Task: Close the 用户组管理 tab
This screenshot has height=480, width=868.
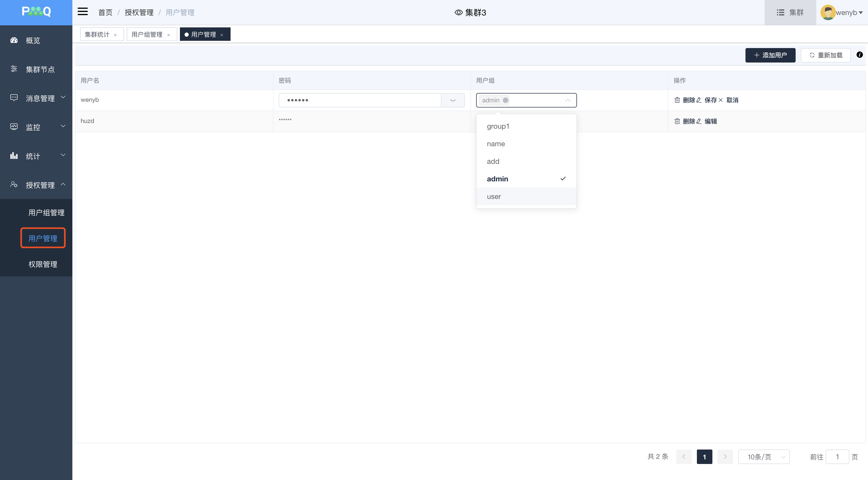Action: point(169,35)
